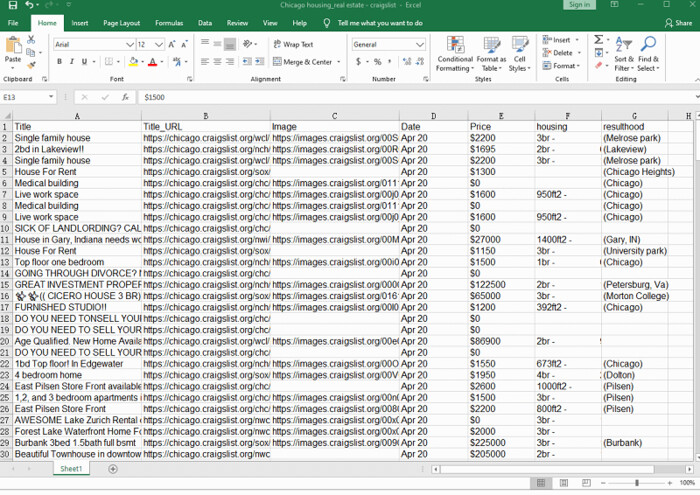Screen dimensions: 700x495
Task: Align text left
Action: pyautogui.click(x=205, y=62)
